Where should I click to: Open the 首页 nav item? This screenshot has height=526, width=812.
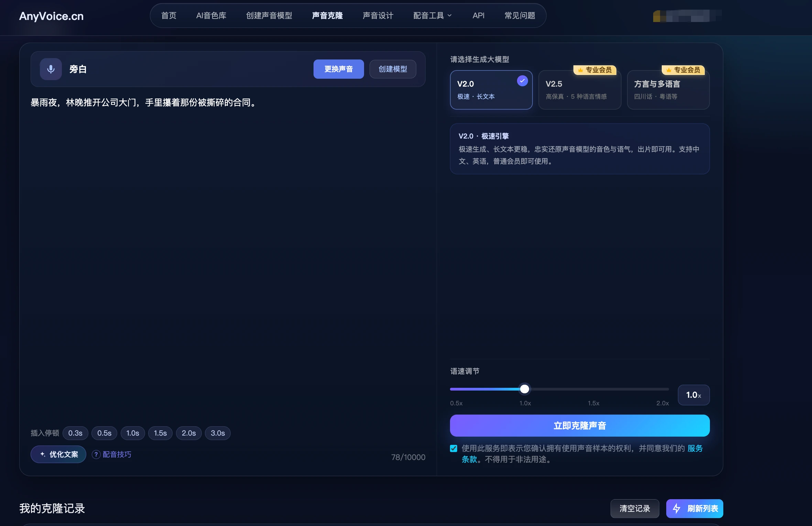[168, 15]
